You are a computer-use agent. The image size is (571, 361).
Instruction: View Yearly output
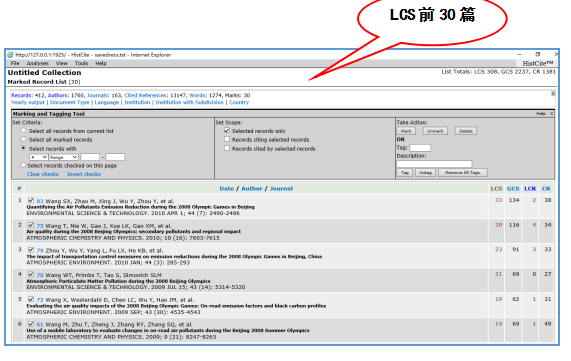pyautogui.click(x=28, y=102)
